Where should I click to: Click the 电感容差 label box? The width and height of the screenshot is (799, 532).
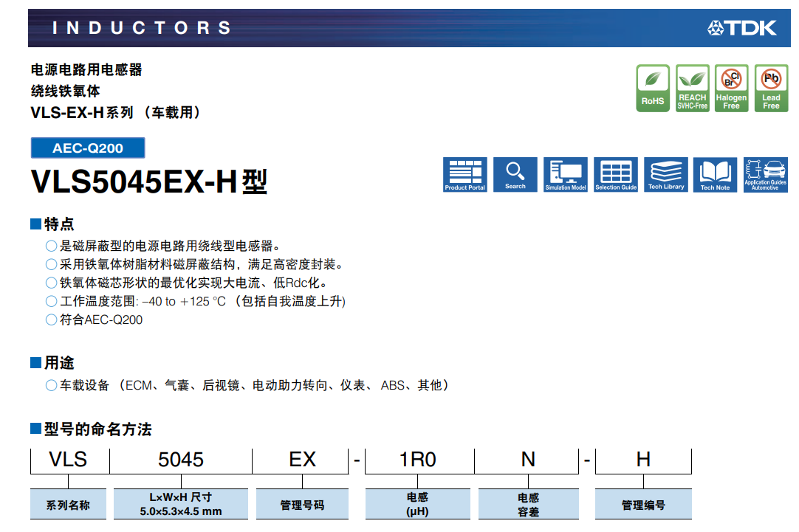point(529,505)
